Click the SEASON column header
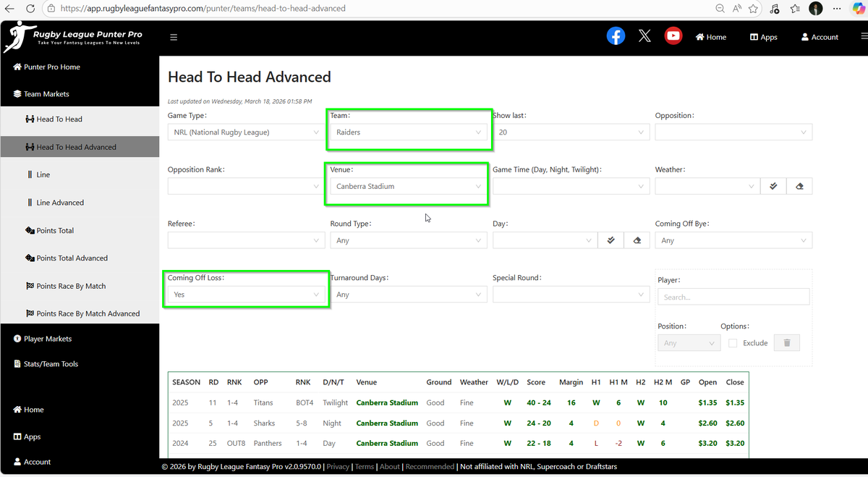 click(x=187, y=382)
